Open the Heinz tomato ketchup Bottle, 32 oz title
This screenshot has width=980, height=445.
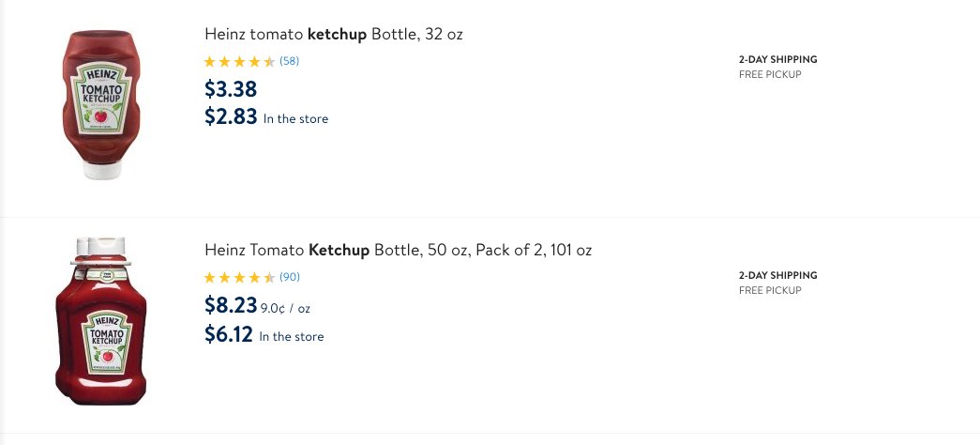pyautogui.click(x=333, y=34)
